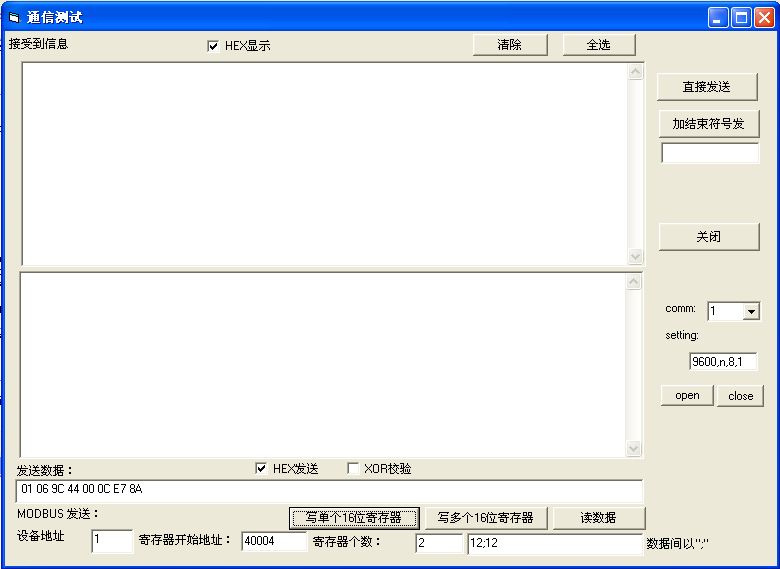The height and width of the screenshot is (569, 780).
Task: Focus the end-symbol input under 加结束符号发
Action: [710, 153]
